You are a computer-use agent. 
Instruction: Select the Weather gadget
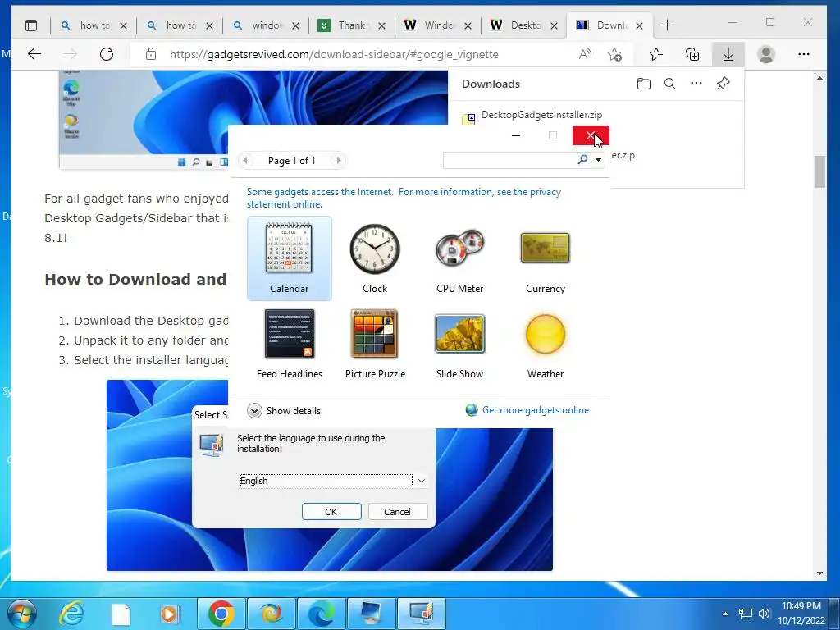tap(545, 344)
